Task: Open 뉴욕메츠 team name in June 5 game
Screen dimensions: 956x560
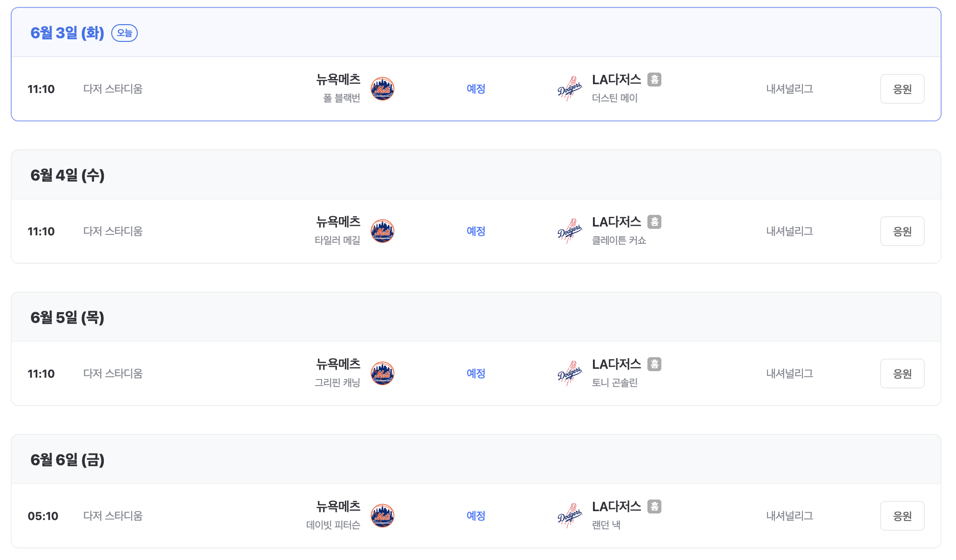Action: click(x=338, y=364)
